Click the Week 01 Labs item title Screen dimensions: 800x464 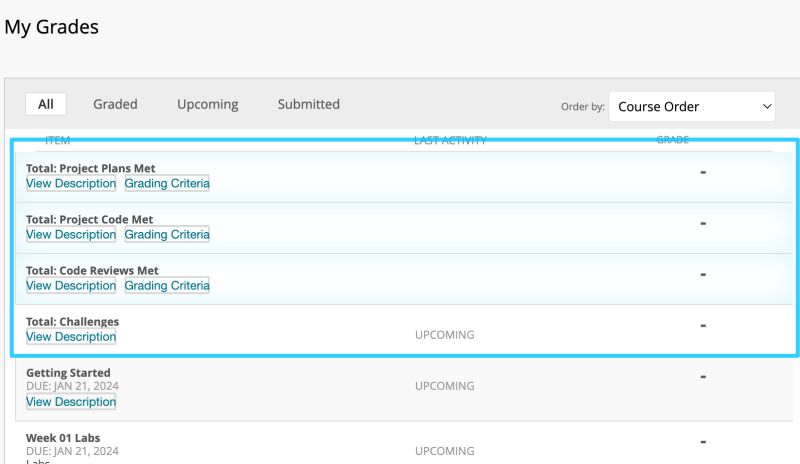pos(63,438)
